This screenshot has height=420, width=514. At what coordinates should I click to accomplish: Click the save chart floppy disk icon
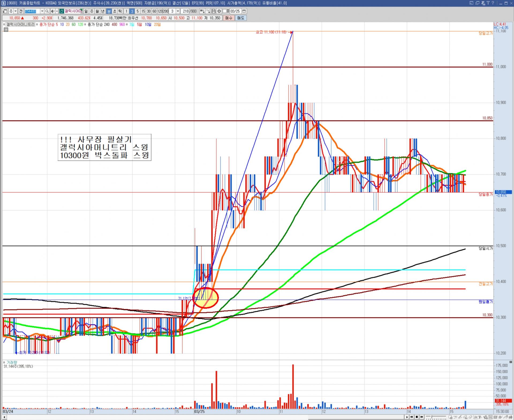tap(214, 11)
